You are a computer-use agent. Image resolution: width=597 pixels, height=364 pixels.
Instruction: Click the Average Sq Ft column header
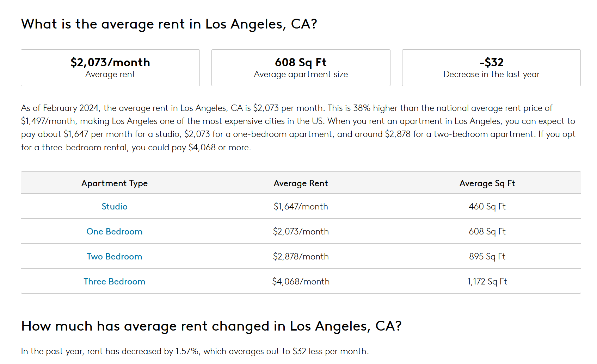487,183
